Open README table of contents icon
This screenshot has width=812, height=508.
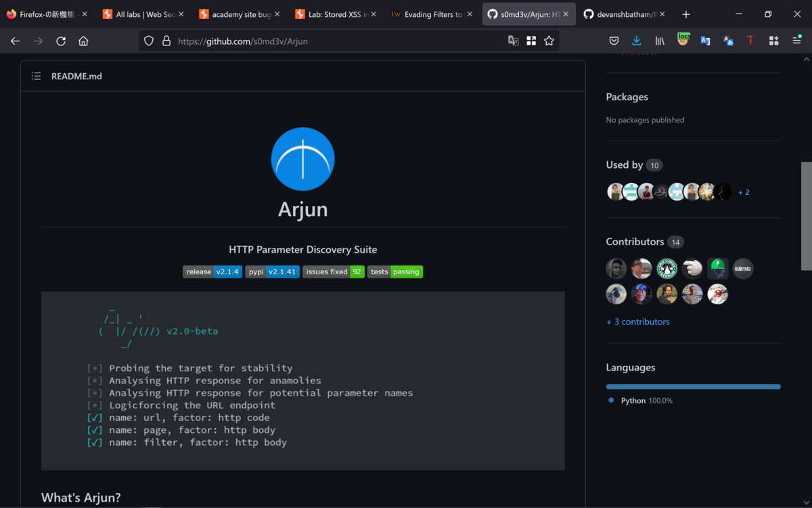click(36, 77)
